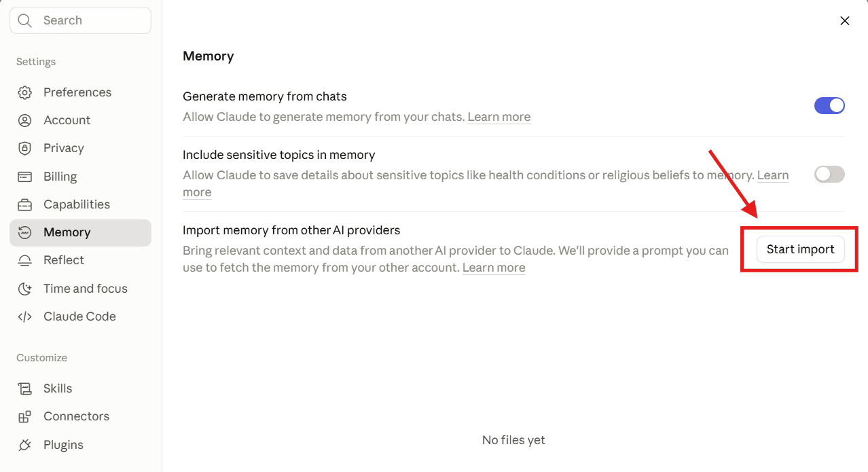Open the Account person icon
Screen dimensions: 868x472
click(25, 120)
